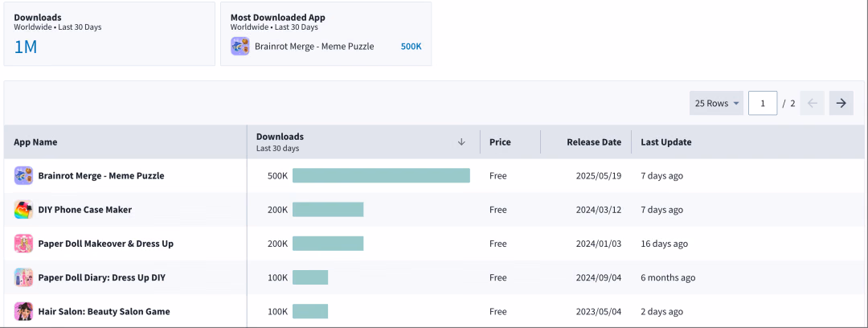Click 100K value in Paper Doll Diary row

[278, 277]
